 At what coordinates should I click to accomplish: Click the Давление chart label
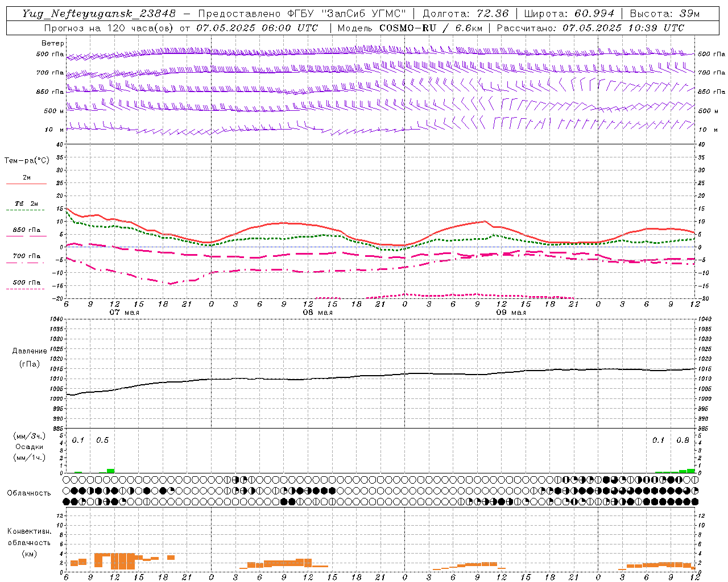tap(30, 351)
